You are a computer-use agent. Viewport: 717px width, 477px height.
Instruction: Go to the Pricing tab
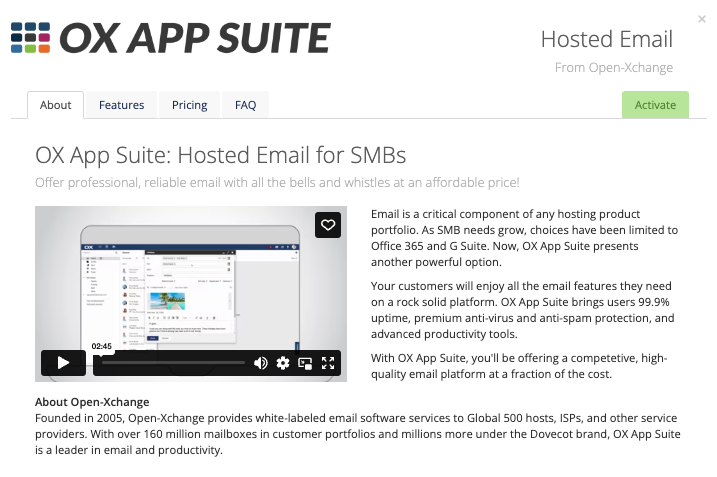[189, 105]
